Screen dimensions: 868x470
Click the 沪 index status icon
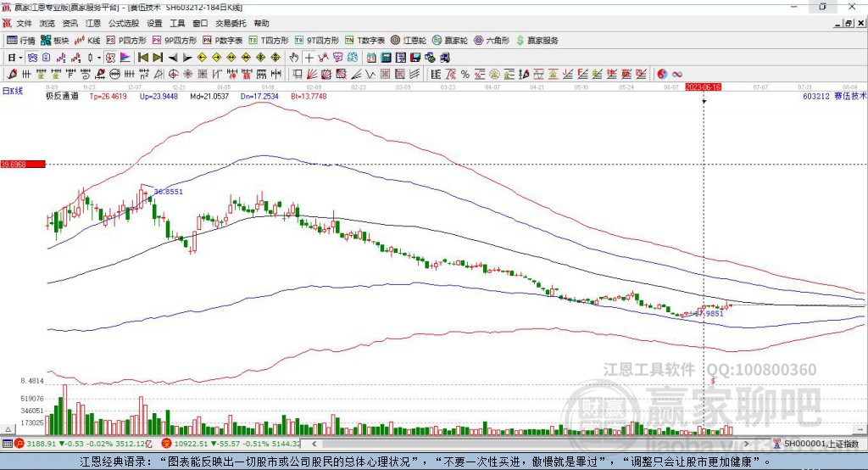tap(19, 444)
